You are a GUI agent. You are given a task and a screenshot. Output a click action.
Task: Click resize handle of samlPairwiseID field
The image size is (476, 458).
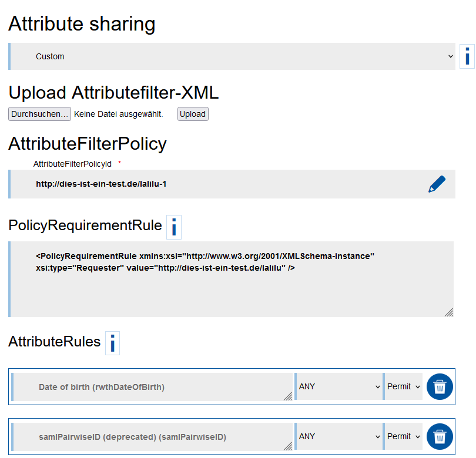tap(288, 446)
